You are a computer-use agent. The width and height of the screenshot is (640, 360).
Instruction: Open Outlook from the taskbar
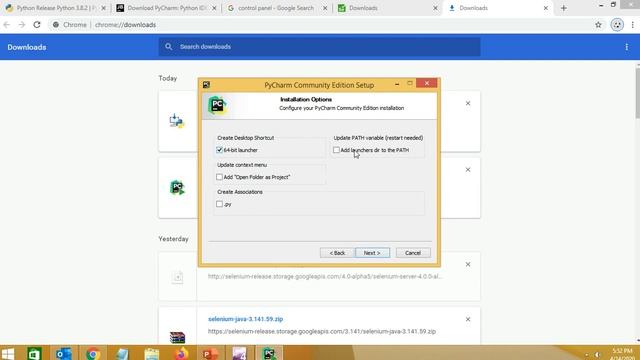pos(64,353)
